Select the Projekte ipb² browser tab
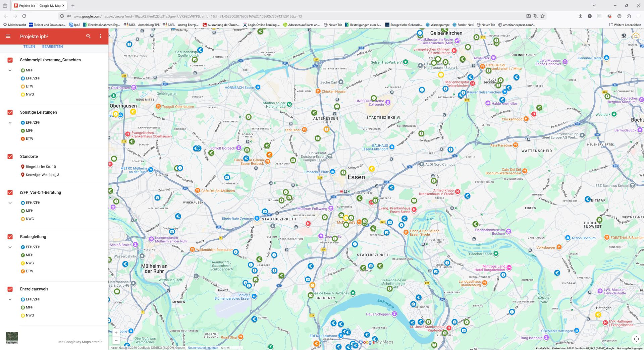Image resolution: width=644 pixels, height=350 pixels. click(x=40, y=6)
